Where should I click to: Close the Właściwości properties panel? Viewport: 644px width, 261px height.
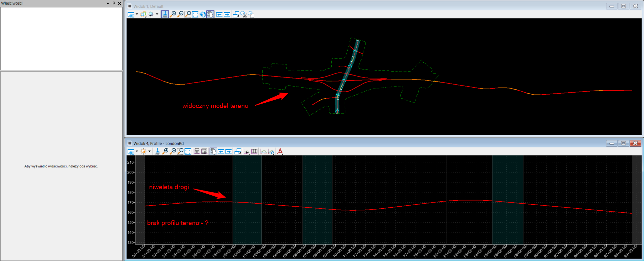[x=119, y=3]
